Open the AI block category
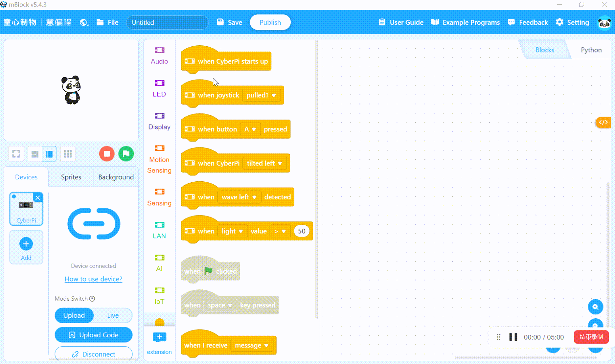 tap(159, 263)
